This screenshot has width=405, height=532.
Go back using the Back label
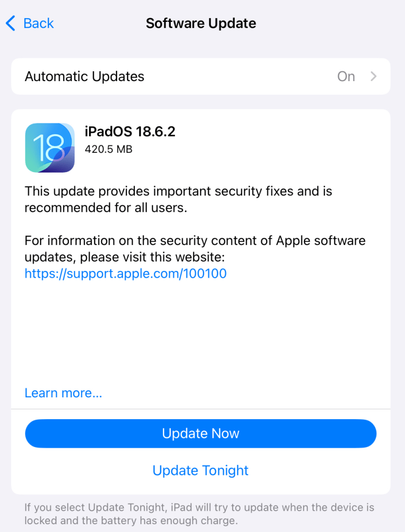pyautogui.click(x=39, y=23)
